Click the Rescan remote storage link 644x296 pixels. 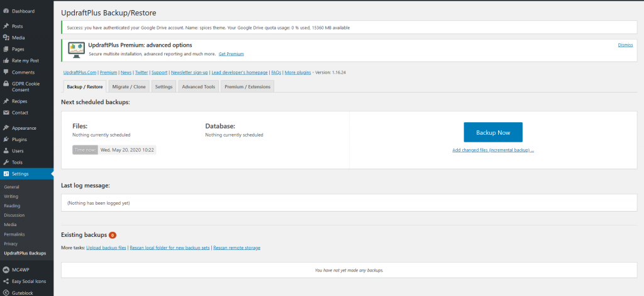tap(236, 248)
